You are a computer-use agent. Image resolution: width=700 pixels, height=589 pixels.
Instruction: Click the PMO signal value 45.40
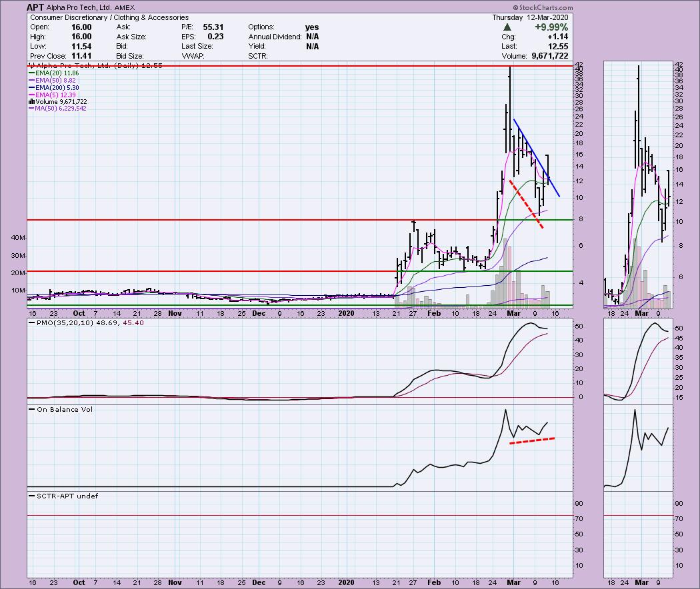(133, 322)
